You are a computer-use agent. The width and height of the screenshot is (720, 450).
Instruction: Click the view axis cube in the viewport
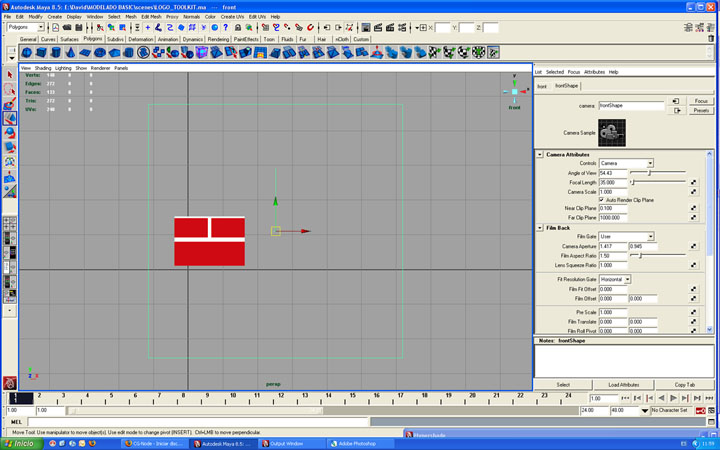point(514,91)
